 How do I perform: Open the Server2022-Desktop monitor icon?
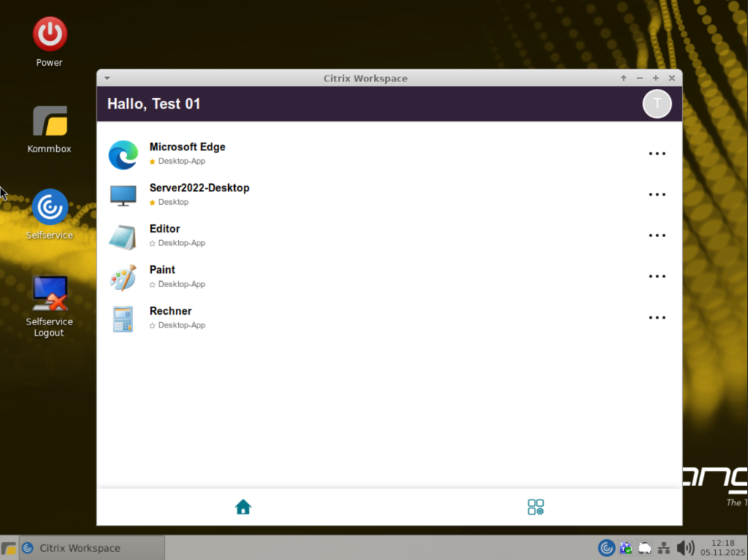pyautogui.click(x=123, y=196)
